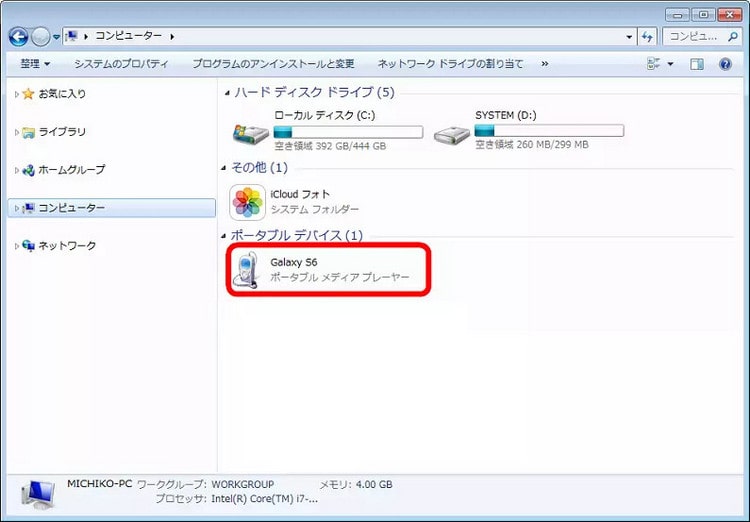Toggle the preview pane icon
The width and height of the screenshot is (750, 522).
click(x=697, y=64)
